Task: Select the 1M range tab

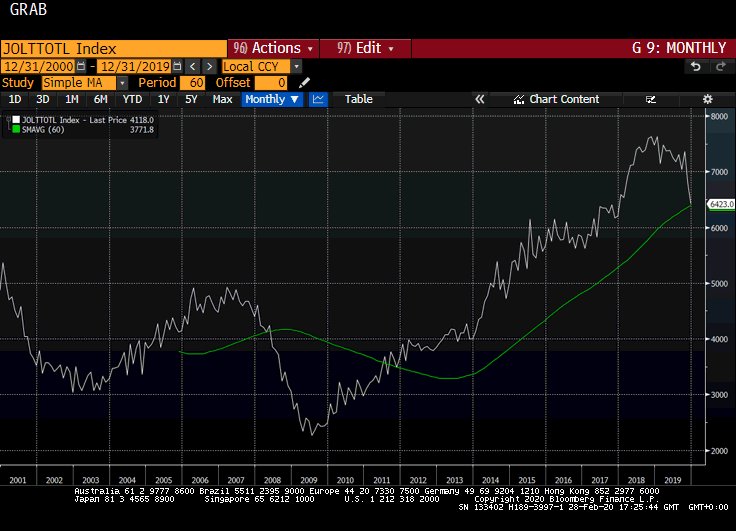Action: point(71,99)
